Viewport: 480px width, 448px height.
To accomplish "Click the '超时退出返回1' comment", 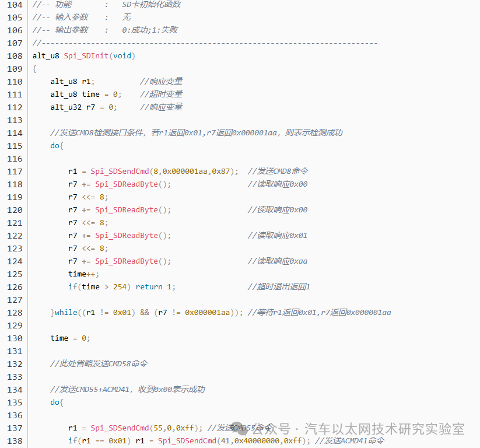I will tap(279, 287).
